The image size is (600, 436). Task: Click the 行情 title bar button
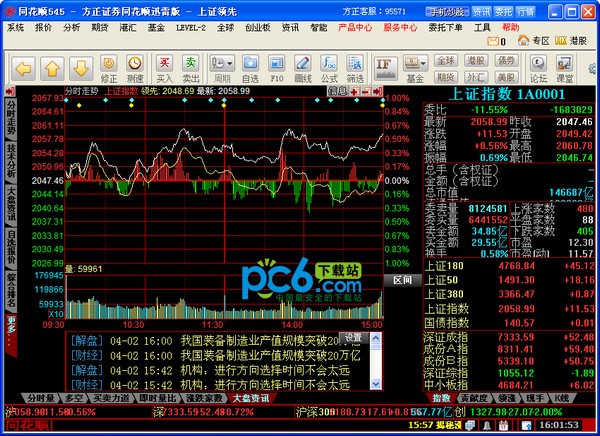(525, 12)
